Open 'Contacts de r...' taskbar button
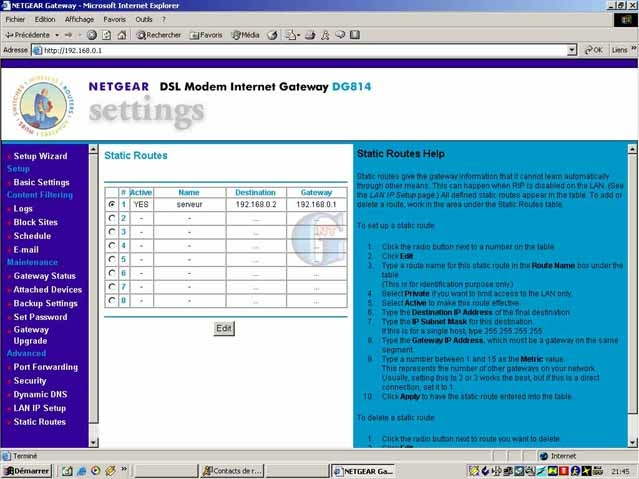The image size is (639, 479). 231,471
